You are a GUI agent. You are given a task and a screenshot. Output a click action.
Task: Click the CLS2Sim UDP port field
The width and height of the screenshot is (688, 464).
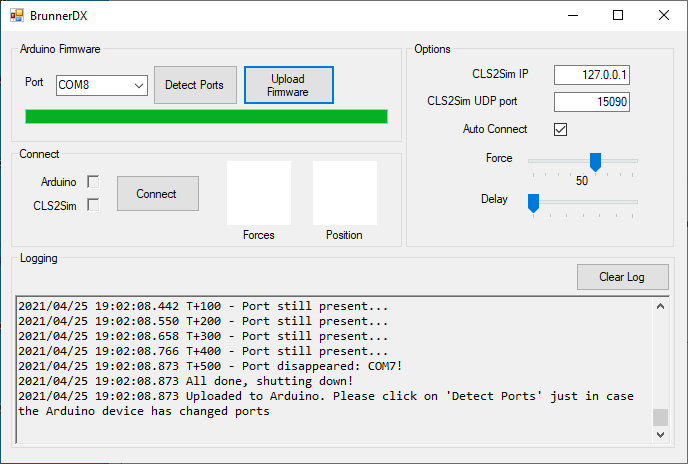592,102
